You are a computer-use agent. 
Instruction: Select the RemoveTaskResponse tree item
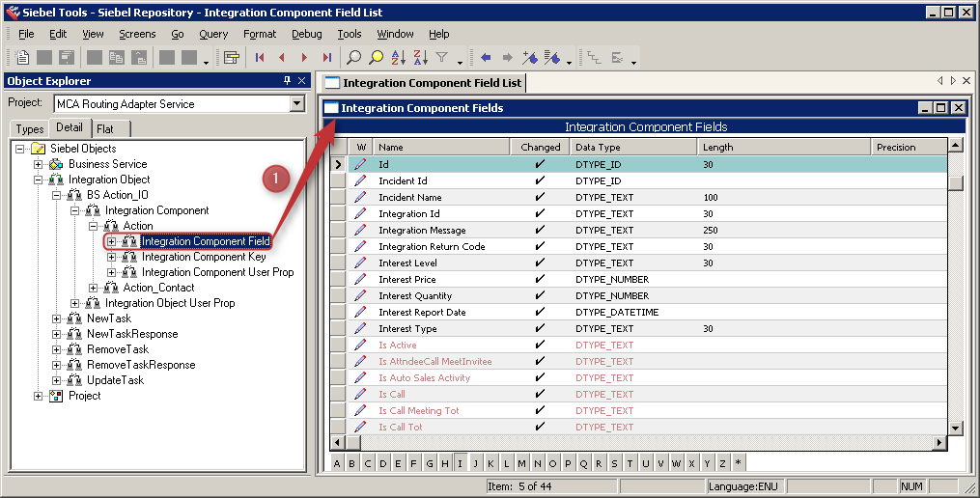[x=141, y=365]
